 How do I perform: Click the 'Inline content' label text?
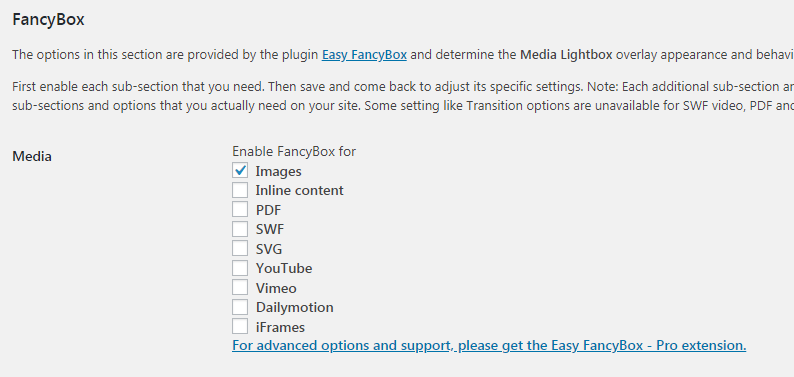tap(300, 191)
